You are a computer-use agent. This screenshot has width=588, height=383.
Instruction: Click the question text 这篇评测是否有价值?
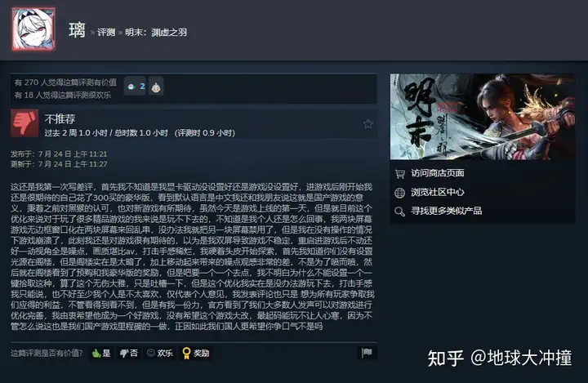tap(47, 353)
